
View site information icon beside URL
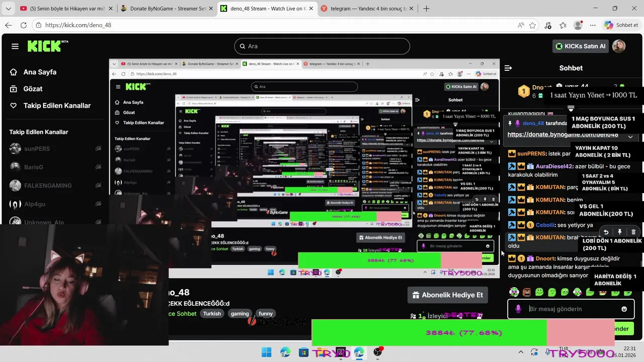(x=38, y=25)
